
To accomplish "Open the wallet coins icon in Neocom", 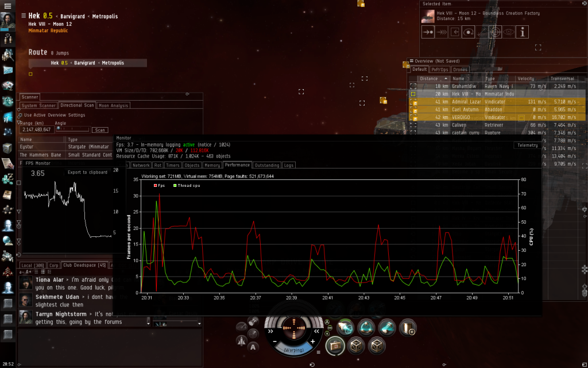I will click(7, 179).
